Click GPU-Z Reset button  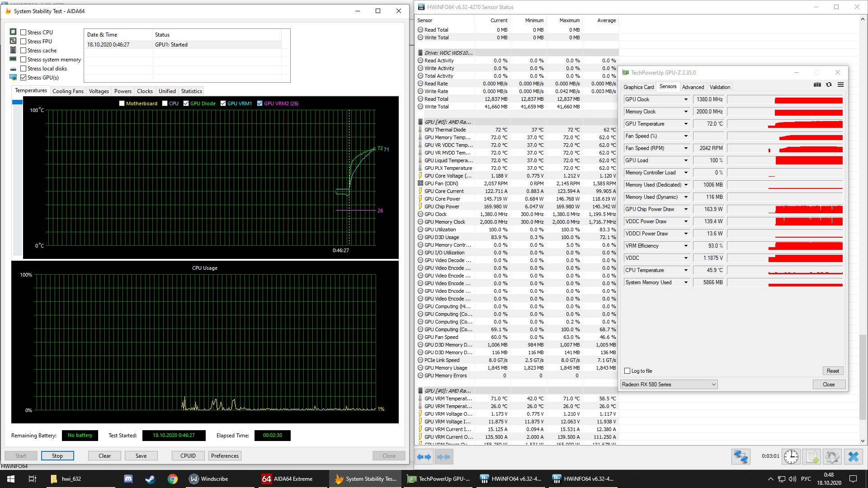832,371
